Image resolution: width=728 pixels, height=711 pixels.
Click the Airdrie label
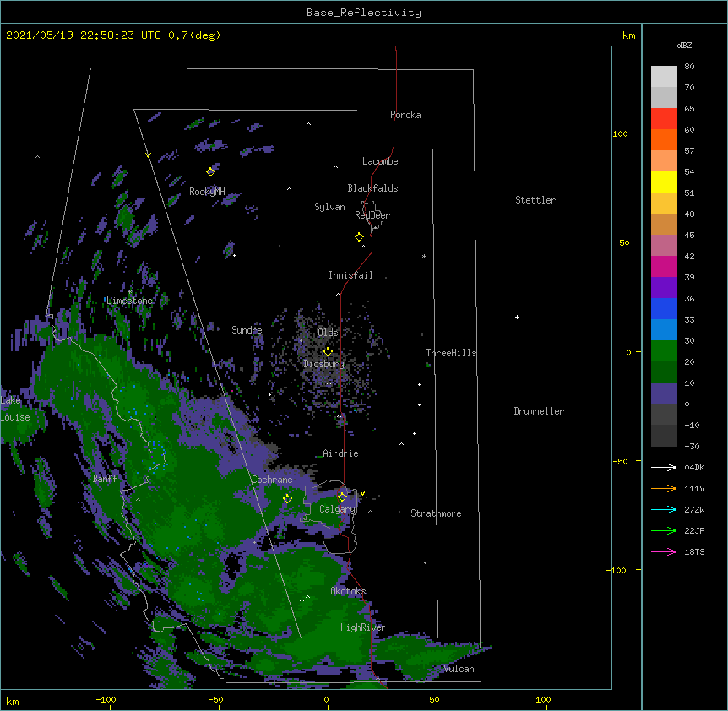(340, 453)
